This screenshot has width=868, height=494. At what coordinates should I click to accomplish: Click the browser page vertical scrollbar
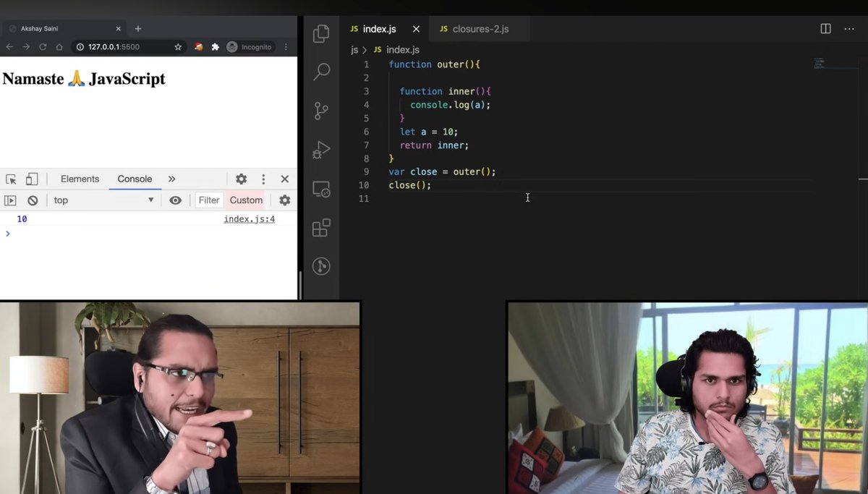pyautogui.click(x=300, y=285)
